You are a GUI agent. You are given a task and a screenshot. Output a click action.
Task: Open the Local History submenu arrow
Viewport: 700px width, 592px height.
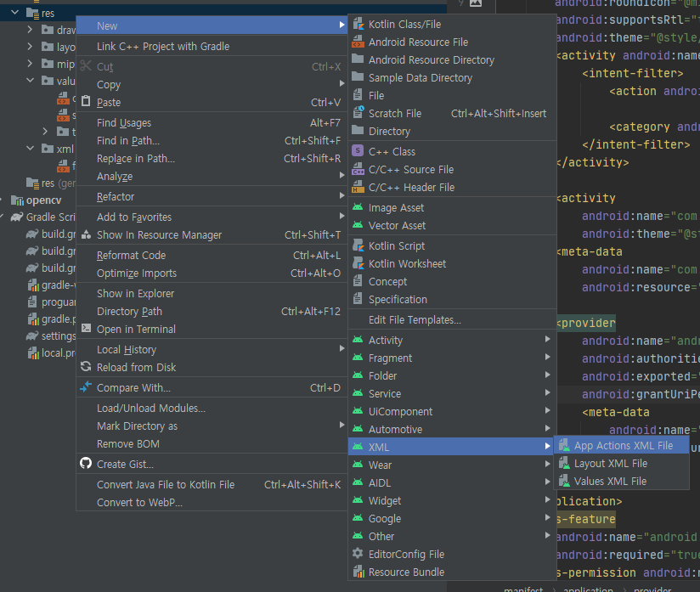[x=342, y=348]
